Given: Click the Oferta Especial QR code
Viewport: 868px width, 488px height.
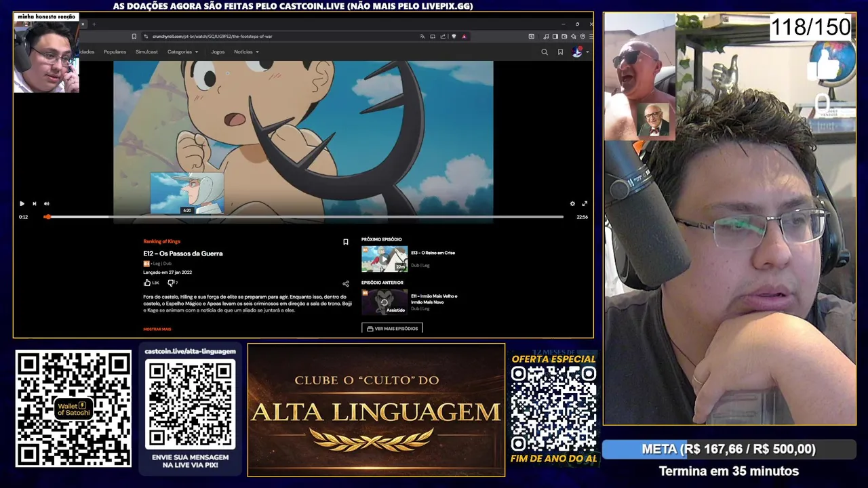Looking at the screenshot, I should coord(553,409).
